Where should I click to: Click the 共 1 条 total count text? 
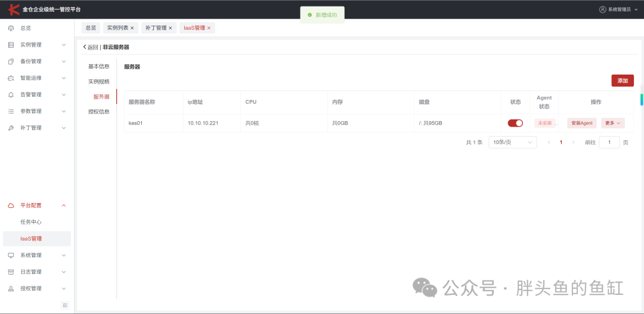tap(474, 142)
